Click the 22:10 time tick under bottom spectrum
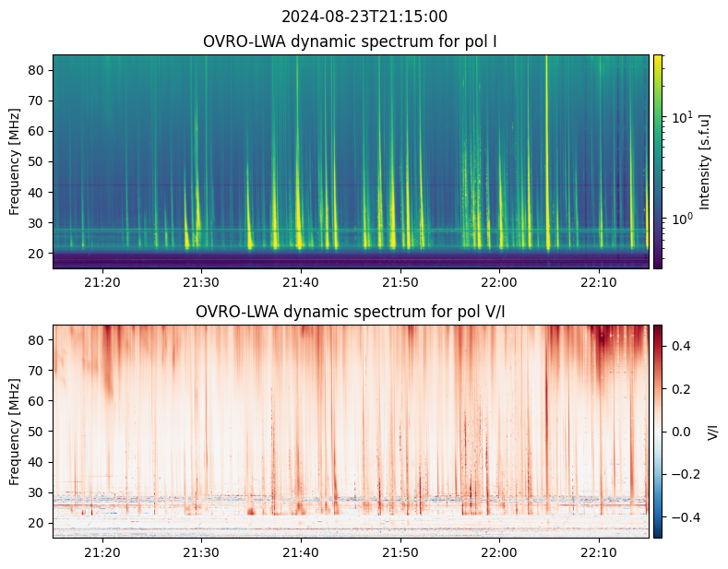Image resolution: width=728 pixels, height=569 pixels. (x=599, y=551)
